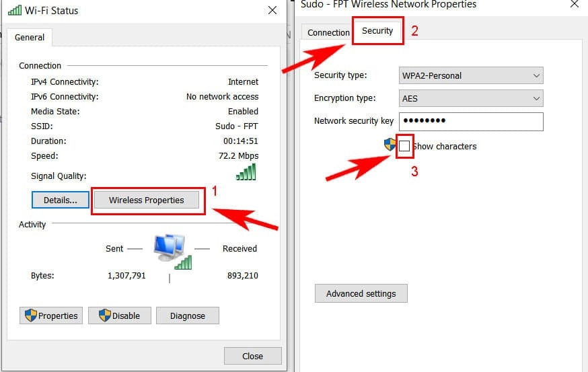Image resolution: width=588 pixels, height=372 pixels.
Task: Switch to the Security tab
Action: coord(377,32)
